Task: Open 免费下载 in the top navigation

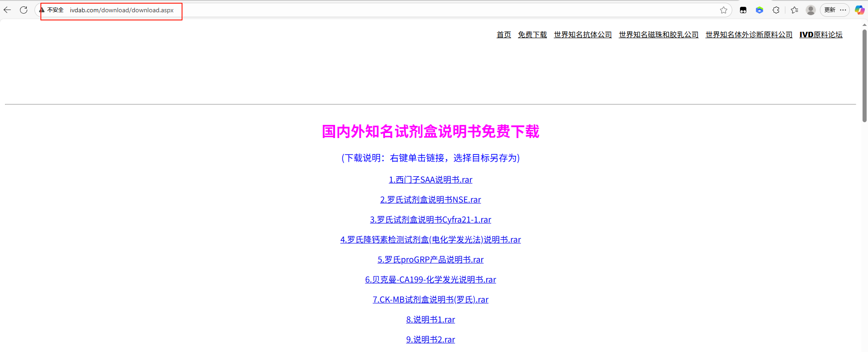Action: click(532, 35)
